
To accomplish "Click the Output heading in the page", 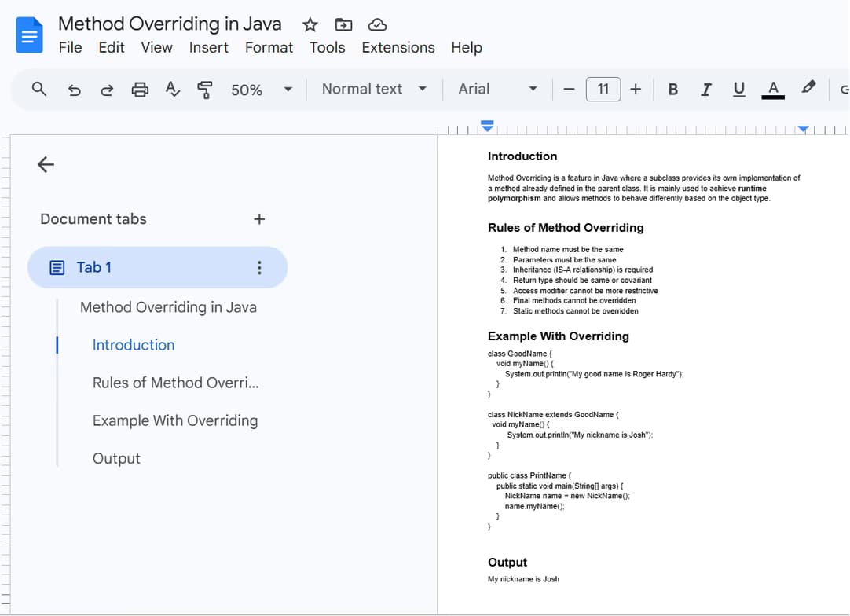I will pos(507,563).
